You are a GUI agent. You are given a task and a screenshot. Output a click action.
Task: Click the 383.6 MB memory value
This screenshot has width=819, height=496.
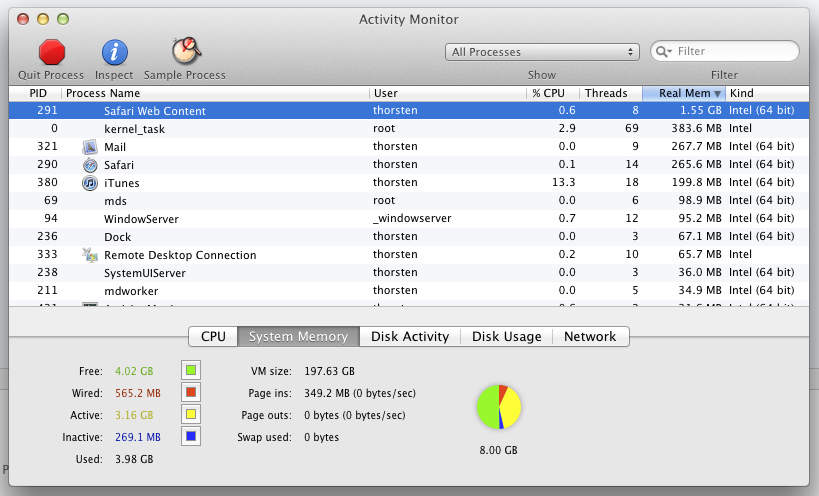click(x=696, y=128)
